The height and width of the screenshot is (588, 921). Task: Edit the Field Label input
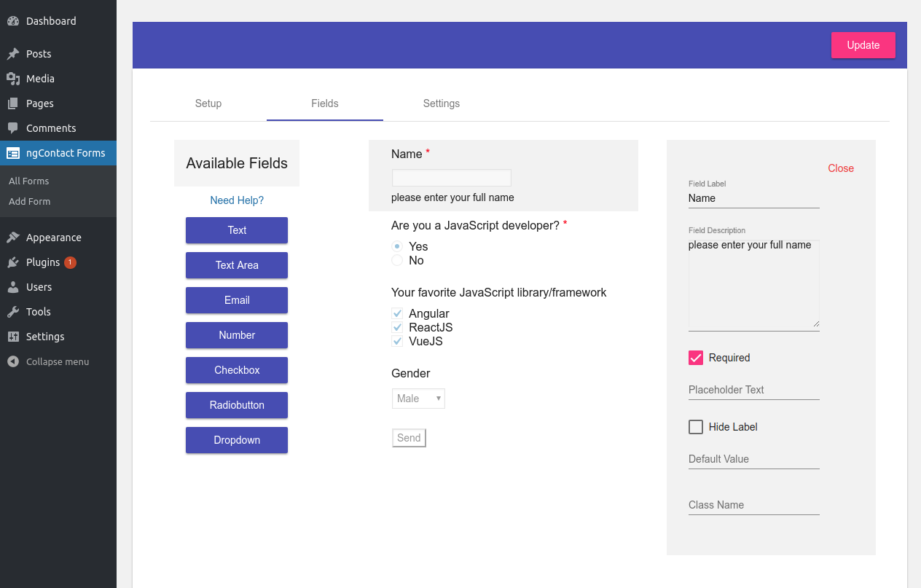[x=754, y=198]
